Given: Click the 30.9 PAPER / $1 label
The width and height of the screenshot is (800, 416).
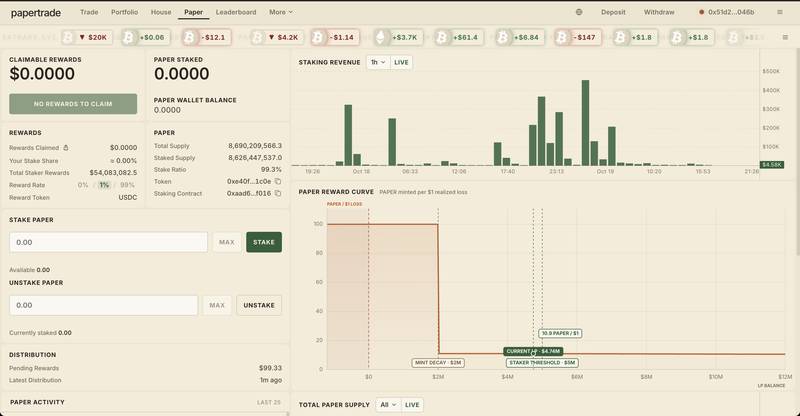Looking at the screenshot, I should (560, 333).
